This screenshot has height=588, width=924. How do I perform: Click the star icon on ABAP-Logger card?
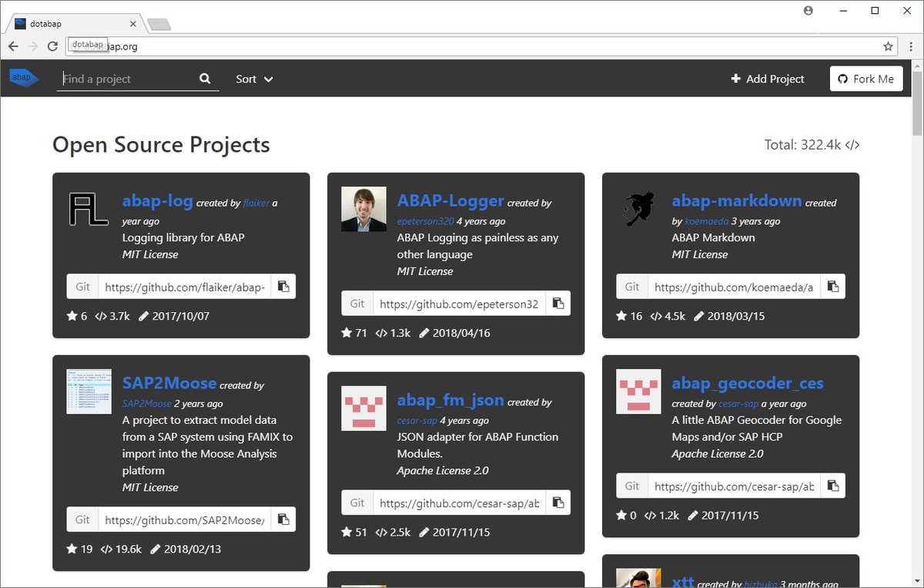(x=346, y=333)
